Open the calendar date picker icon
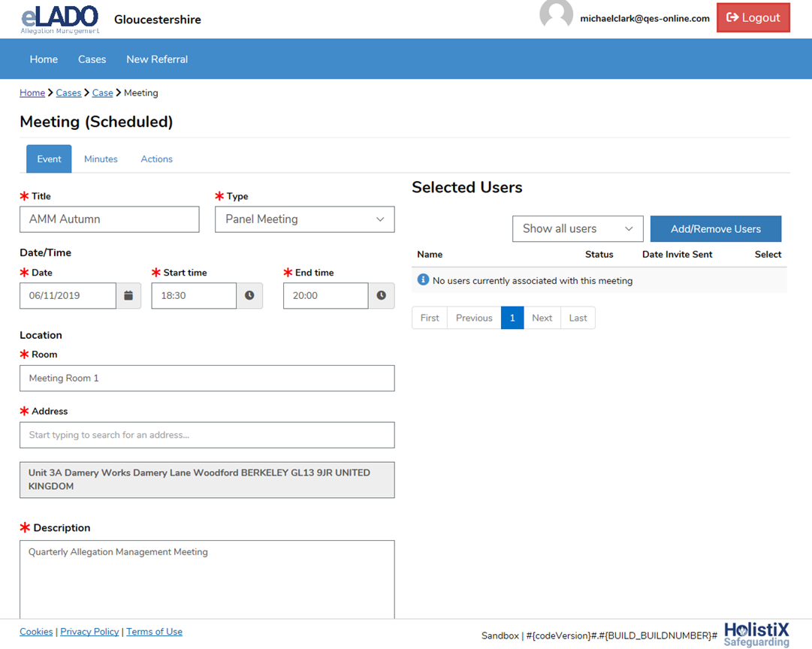The width and height of the screenshot is (812, 649). [x=128, y=296]
